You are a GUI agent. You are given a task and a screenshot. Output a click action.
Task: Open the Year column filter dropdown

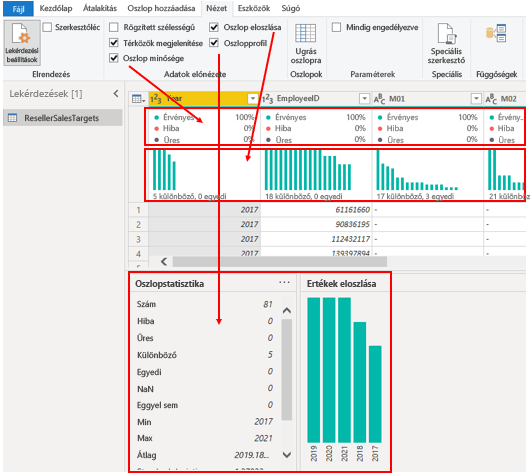(x=252, y=99)
